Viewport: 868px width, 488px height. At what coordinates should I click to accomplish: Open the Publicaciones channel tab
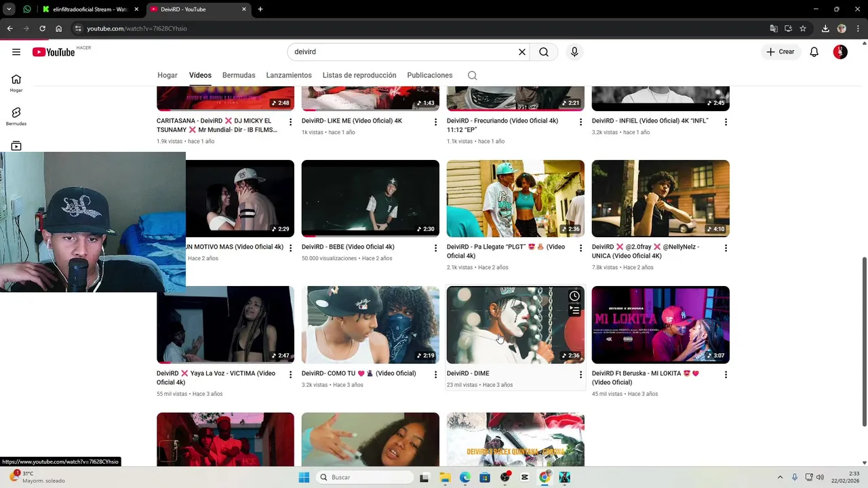coord(429,75)
